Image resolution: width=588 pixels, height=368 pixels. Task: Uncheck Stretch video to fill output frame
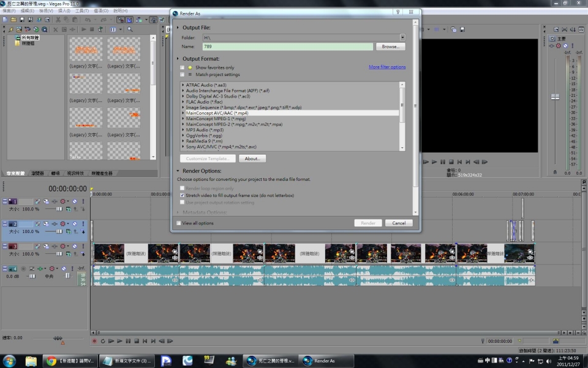click(182, 195)
